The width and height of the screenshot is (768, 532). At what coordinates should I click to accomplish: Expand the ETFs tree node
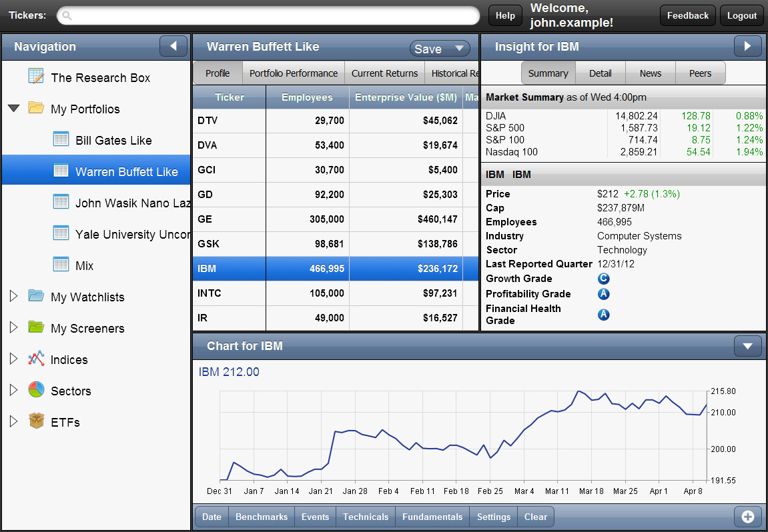[x=14, y=421]
